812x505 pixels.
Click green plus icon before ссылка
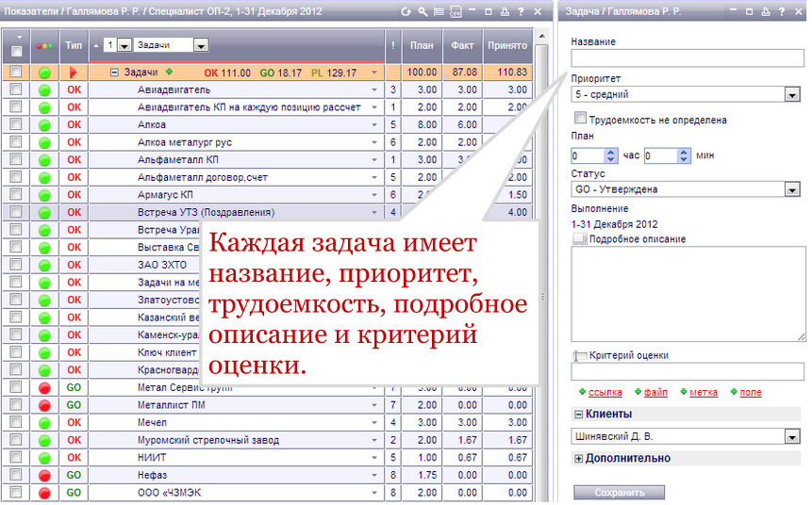tap(582, 392)
